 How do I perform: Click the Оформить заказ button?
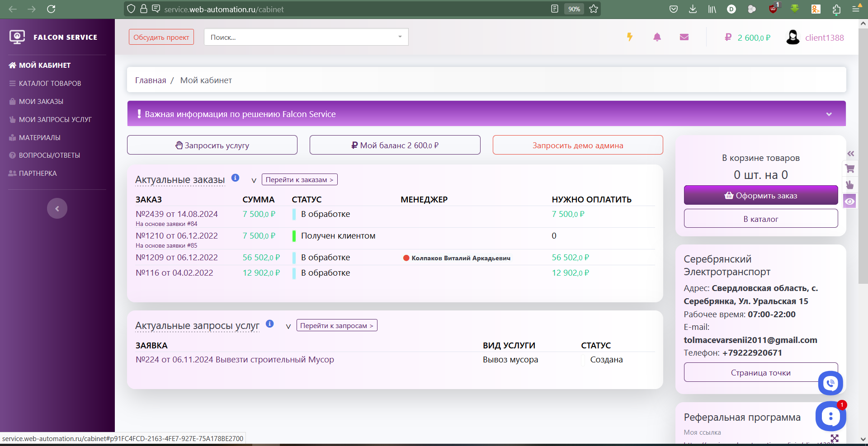[x=760, y=195]
